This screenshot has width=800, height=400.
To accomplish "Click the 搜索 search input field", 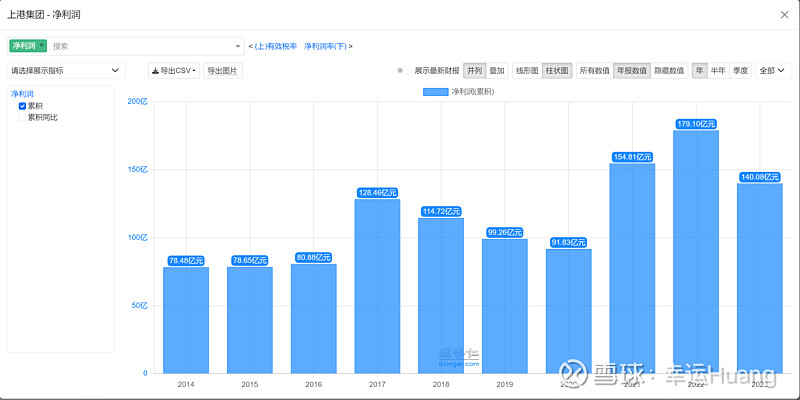I will 140,46.
